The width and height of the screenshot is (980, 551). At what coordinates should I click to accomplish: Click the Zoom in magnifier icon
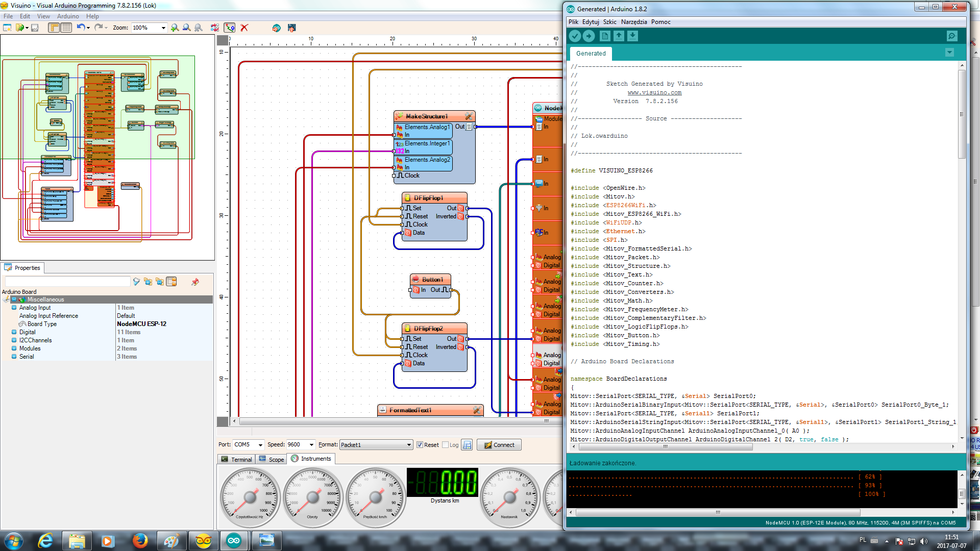pyautogui.click(x=175, y=28)
